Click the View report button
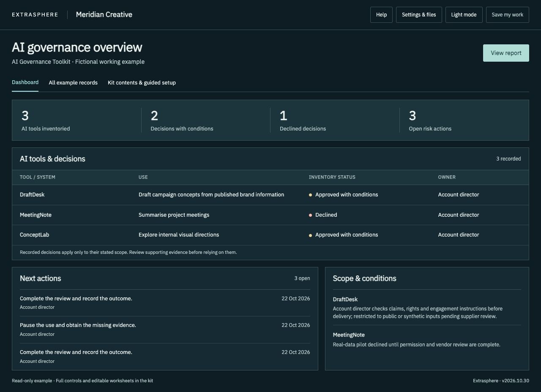541x392 pixels. coord(506,53)
